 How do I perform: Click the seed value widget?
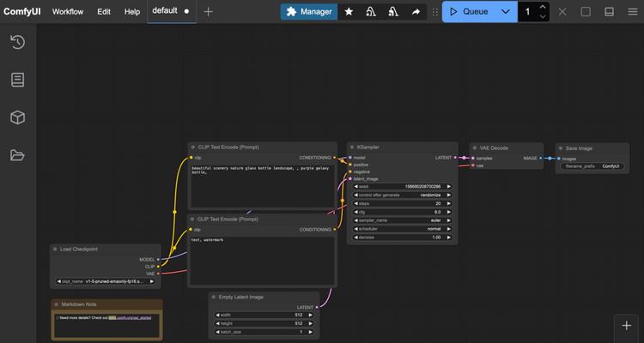pyautogui.click(x=403, y=187)
